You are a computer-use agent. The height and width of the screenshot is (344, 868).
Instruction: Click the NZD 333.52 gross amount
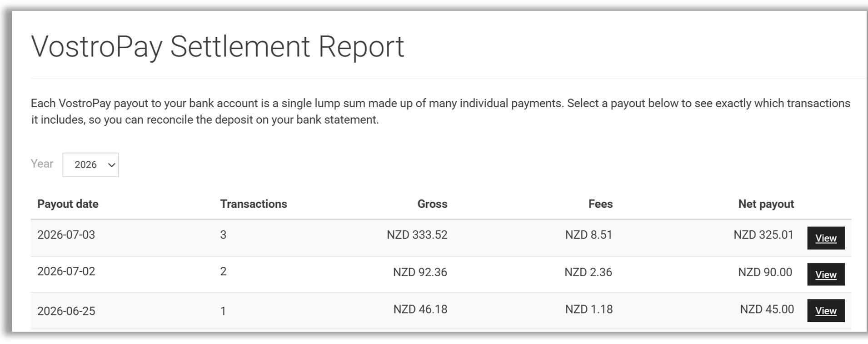[x=417, y=235]
